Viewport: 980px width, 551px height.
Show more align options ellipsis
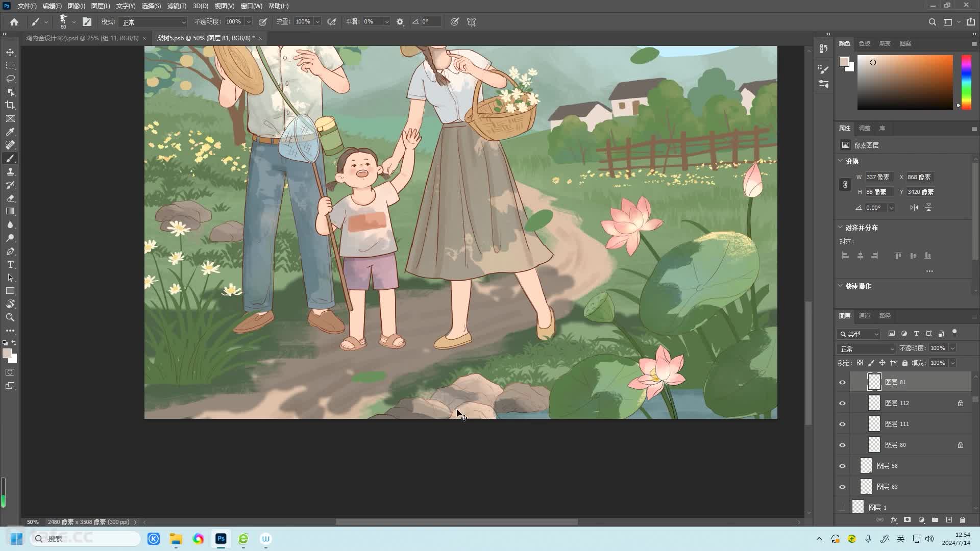point(929,271)
